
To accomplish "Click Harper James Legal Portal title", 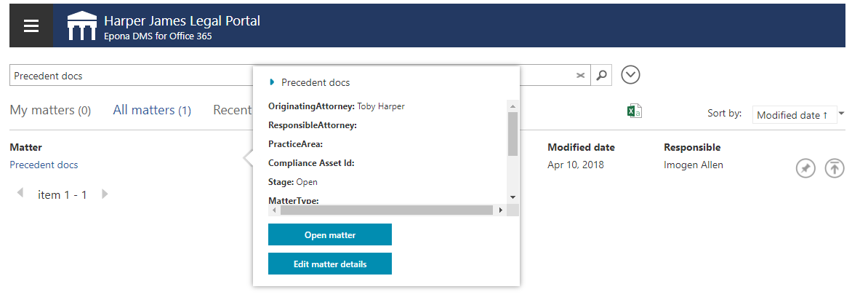I will click(x=182, y=21).
